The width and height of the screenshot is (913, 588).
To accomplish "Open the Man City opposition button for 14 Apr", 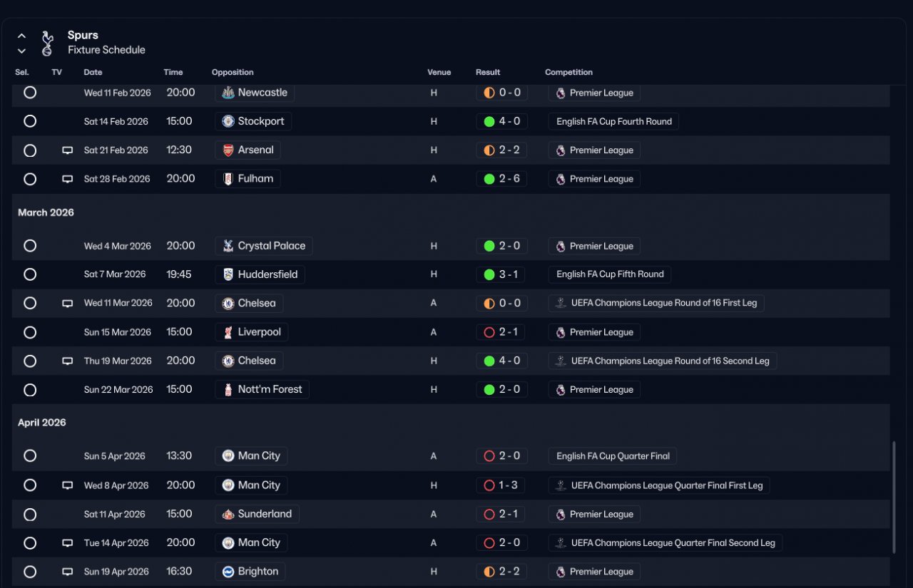I will click(251, 542).
